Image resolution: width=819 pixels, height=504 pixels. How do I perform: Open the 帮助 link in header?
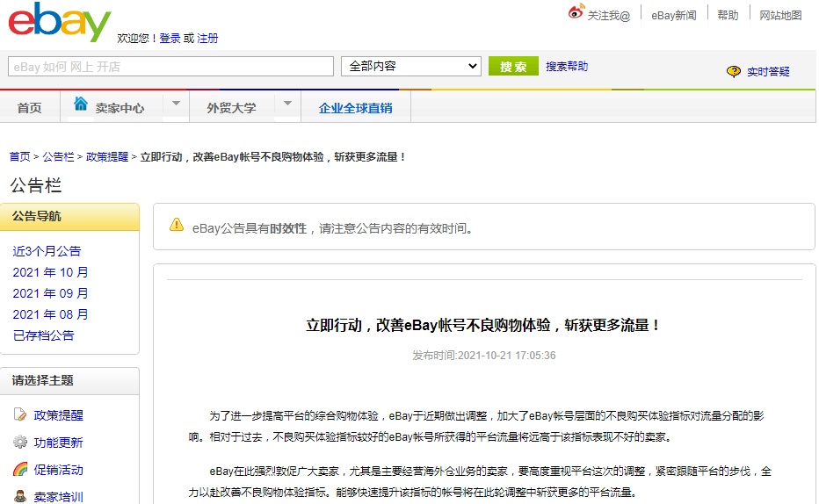pyautogui.click(x=728, y=15)
